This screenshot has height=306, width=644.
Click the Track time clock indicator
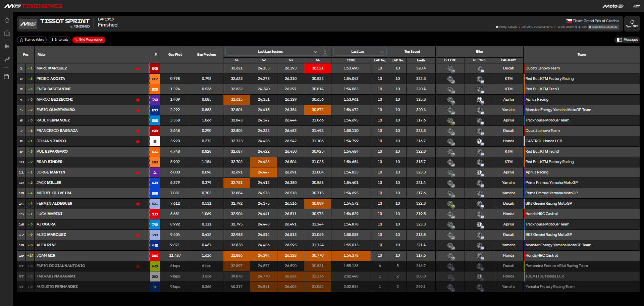(x=603, y=27)
